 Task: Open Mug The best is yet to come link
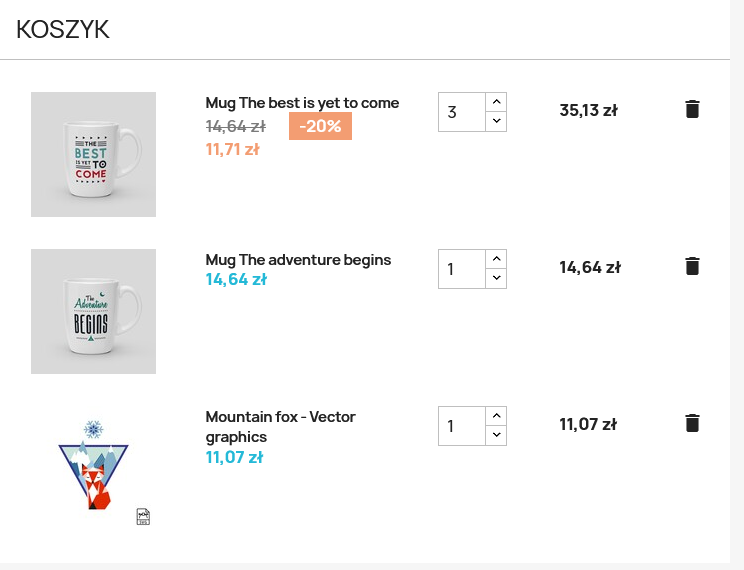pos(302,103)
